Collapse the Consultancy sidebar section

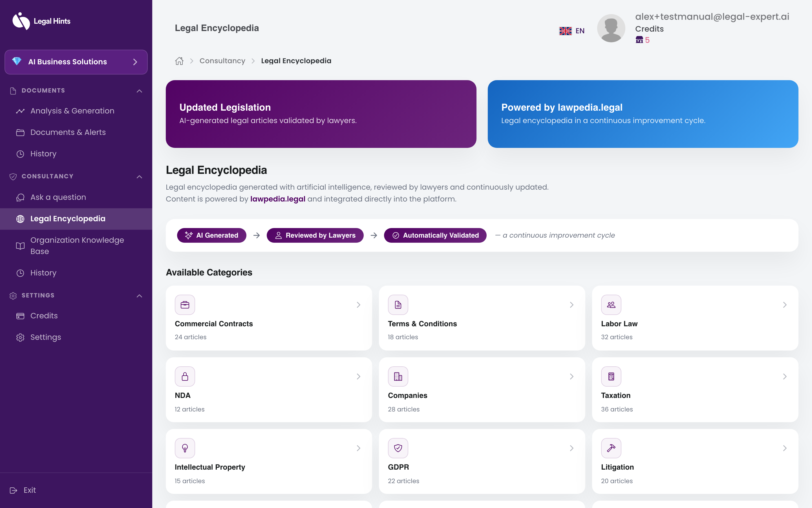click(139, 176)
